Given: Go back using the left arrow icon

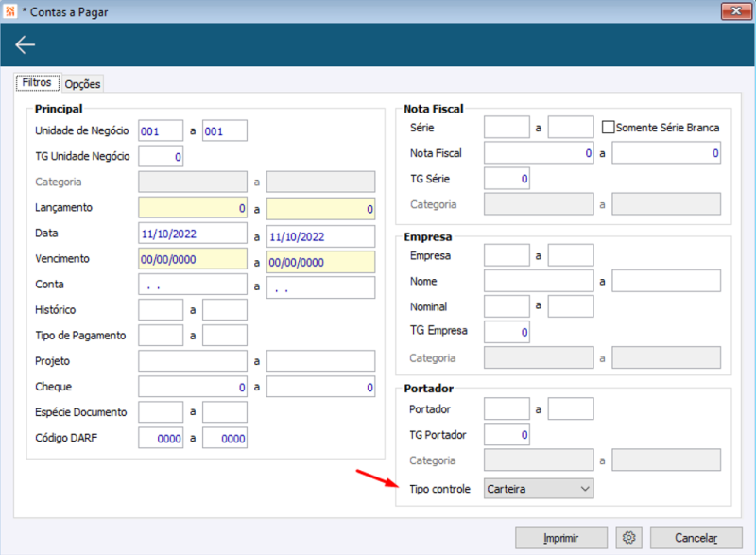Looking at the screenshot, I should click(26, 44).
